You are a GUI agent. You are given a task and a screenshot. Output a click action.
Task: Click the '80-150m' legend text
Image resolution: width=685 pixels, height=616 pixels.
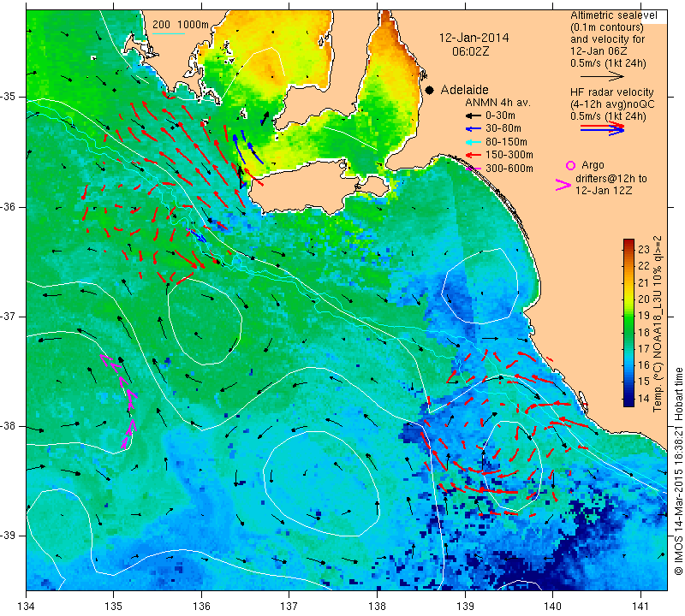(506, 142)
